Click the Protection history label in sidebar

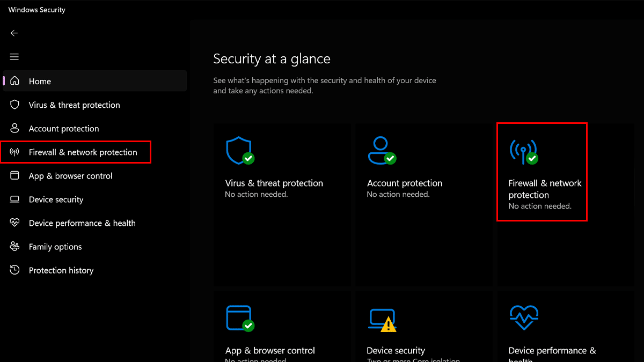[61, 270]
